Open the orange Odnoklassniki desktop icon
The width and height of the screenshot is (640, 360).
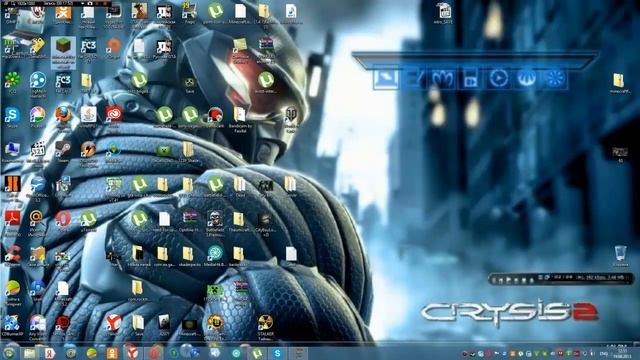(63, 13)
